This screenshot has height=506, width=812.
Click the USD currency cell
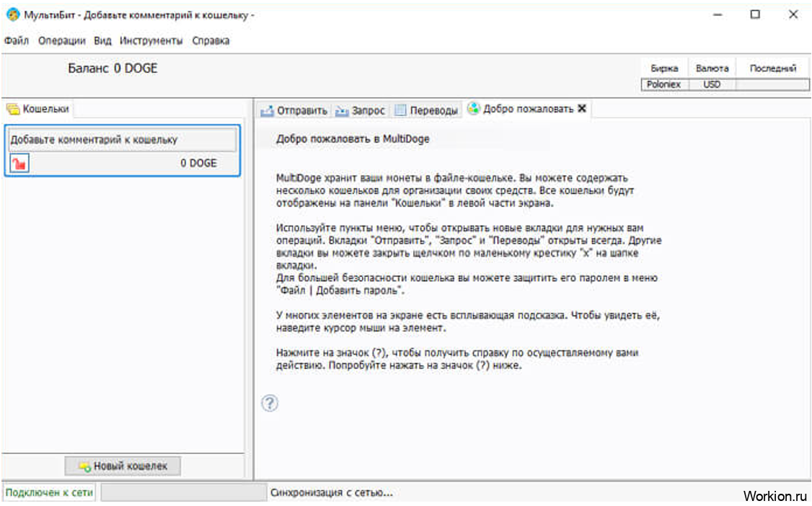712,84
